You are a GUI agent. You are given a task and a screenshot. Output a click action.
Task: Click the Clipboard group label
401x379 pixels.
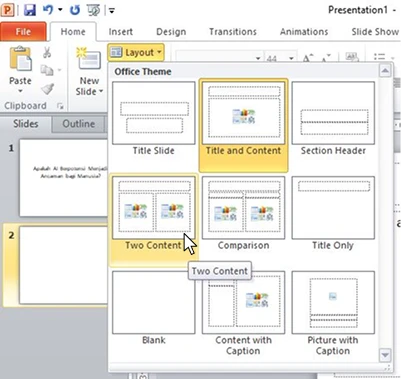(25, 106)
